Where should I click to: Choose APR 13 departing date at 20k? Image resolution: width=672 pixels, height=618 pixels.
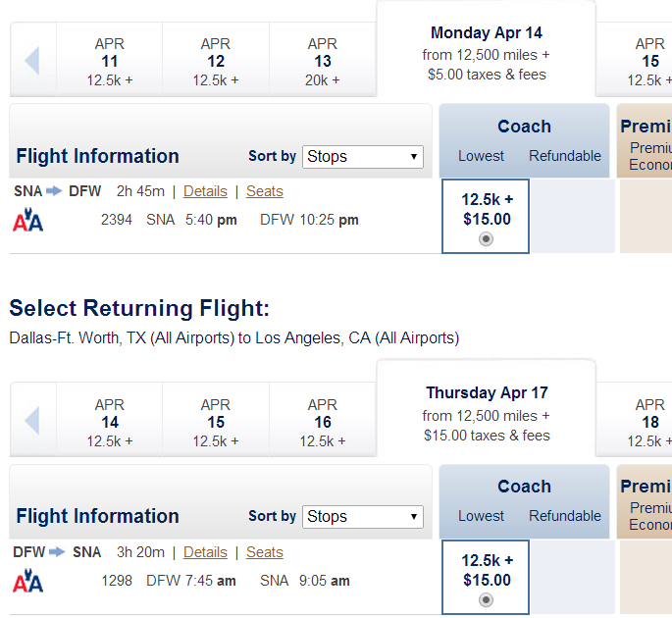(323, 61)
